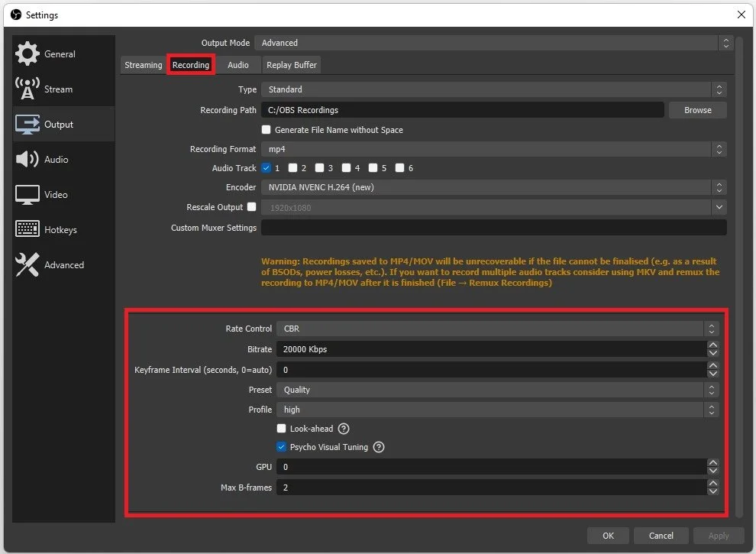
Task: Decrease the GPU value
Action: 713,471
